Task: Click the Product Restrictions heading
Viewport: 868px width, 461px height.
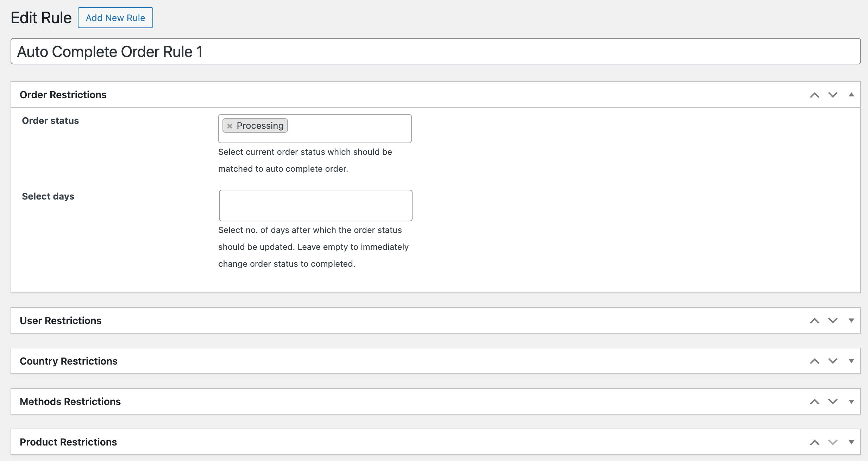Action: click(69, 442)
